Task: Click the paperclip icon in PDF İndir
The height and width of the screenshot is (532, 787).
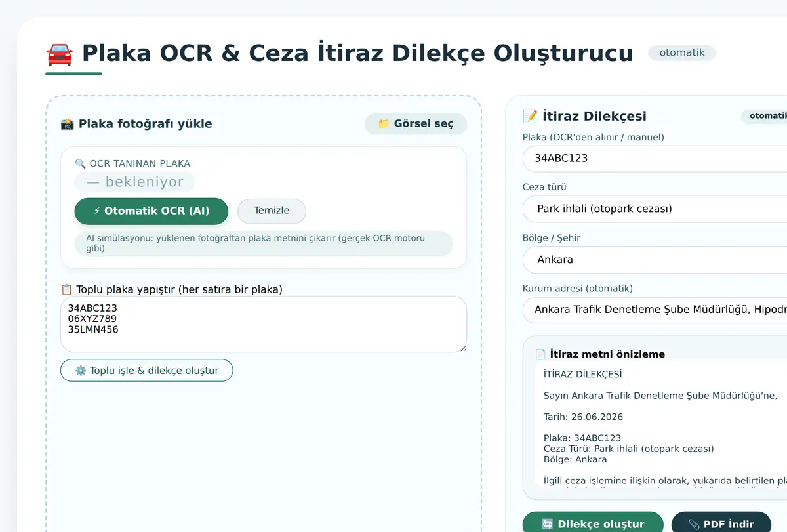Action: [694, 524]
